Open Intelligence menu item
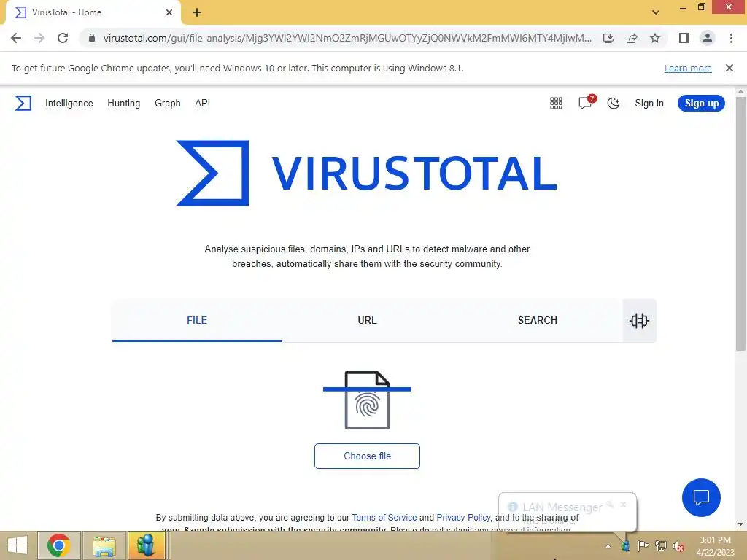The image size is (747, 560). click(x=69, y=104)
